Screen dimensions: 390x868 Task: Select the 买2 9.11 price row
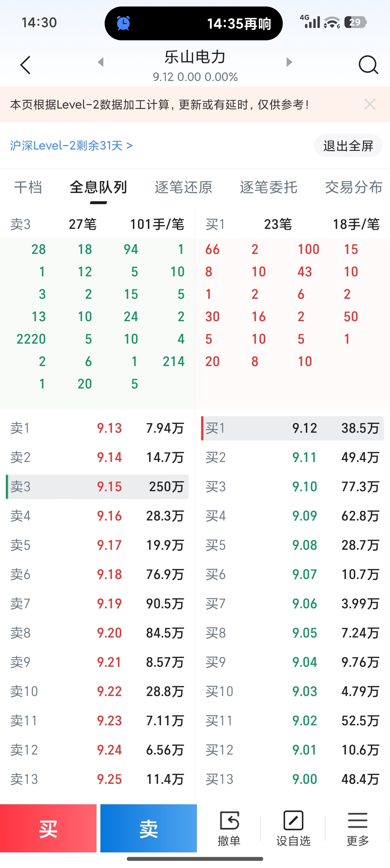pyautogui.click(x=292, y=458)
